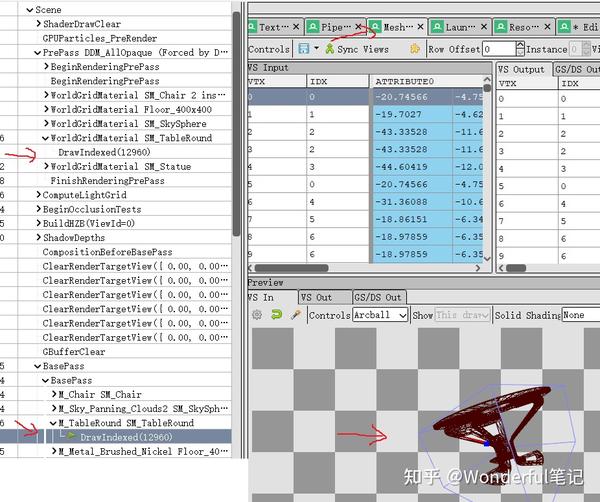This screenshot has width=600, height=502.
Task: Click green icon on Reso tab
Action: pos(501,27)
